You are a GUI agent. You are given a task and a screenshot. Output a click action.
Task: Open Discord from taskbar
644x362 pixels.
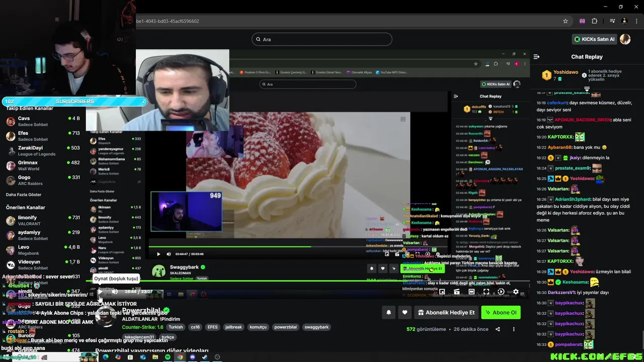pyautogui.click(x=192, y=357)
